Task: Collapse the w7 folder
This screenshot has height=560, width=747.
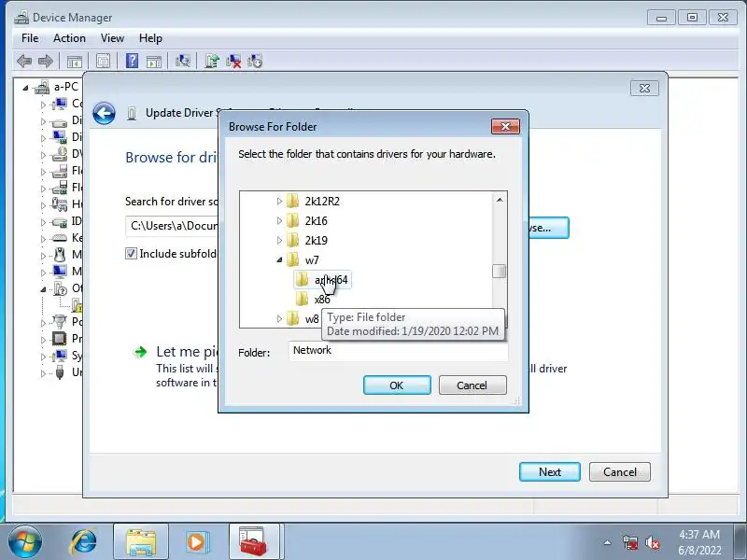Action: (x=279, y=260)
